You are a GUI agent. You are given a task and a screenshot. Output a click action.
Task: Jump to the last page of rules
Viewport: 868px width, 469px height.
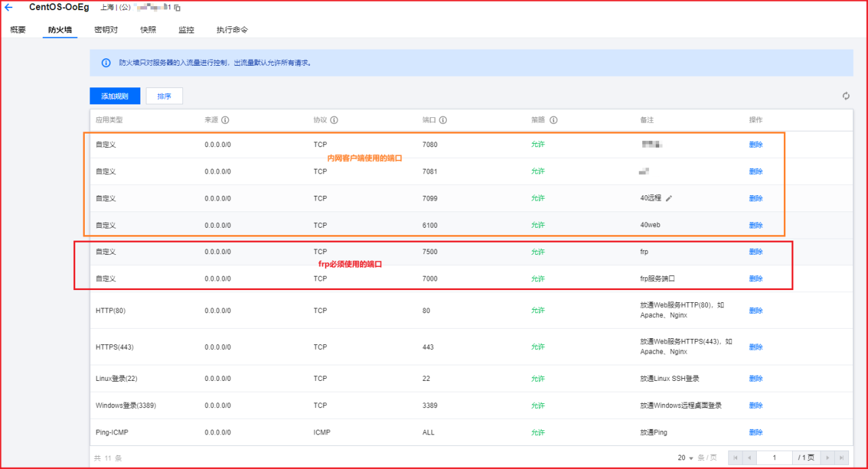pos(841,458)
